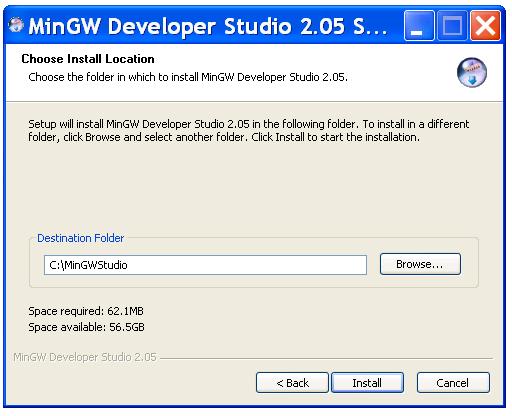
Task: Focus the Destination Folder path field
Action: coord(205,265)
